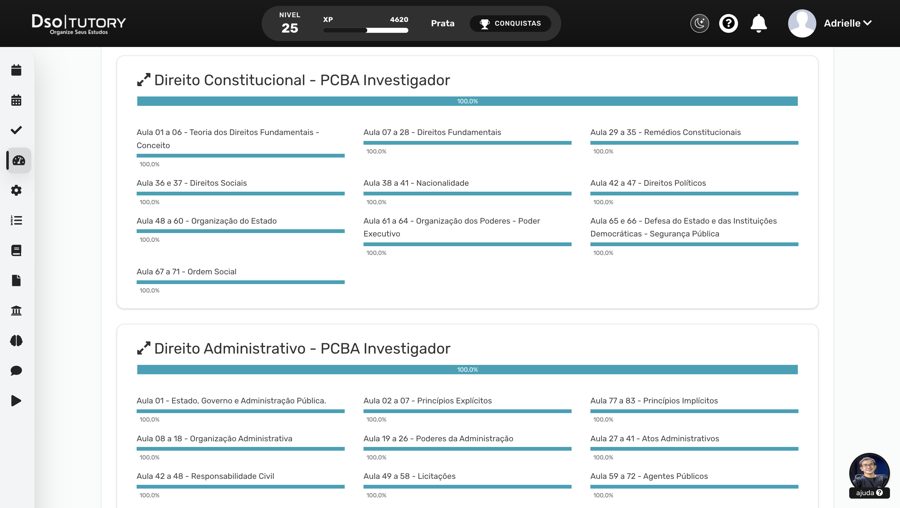The image size is (900, 508).
Task: Open the play video icon in sidebar
Action: click(x=16, y=401)
